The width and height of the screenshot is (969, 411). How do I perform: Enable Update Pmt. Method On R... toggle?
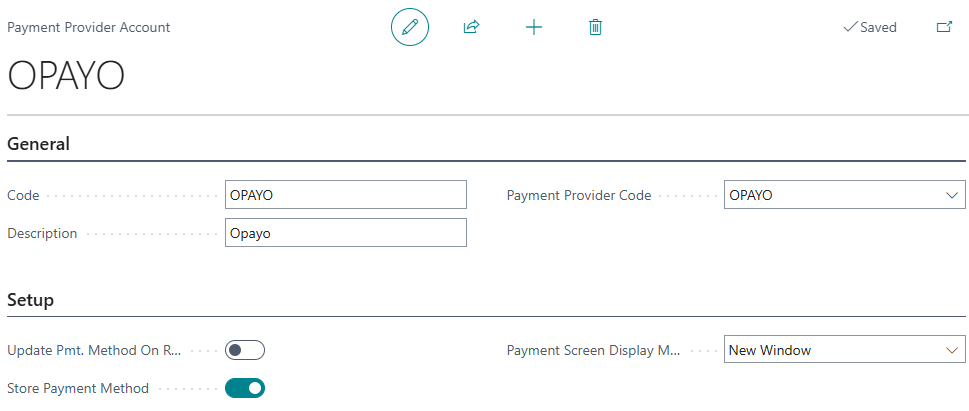click(245, 350)
